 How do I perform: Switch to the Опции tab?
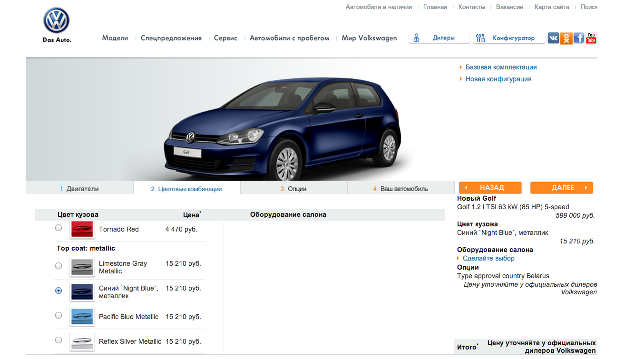(293, 188)
